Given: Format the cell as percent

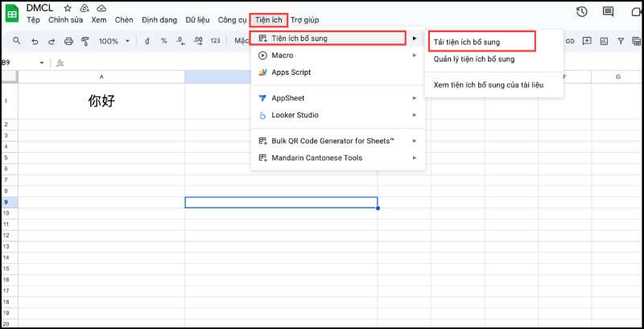Looking at the screenshot, I should click(x=163, y=40).
